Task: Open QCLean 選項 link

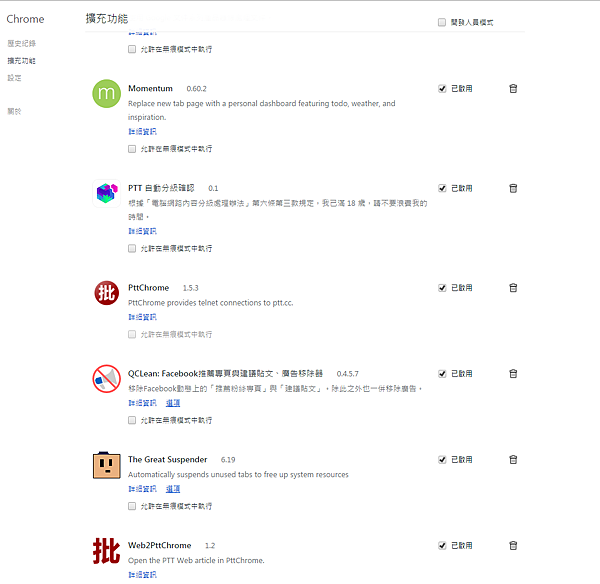Action: pos(173,403)
